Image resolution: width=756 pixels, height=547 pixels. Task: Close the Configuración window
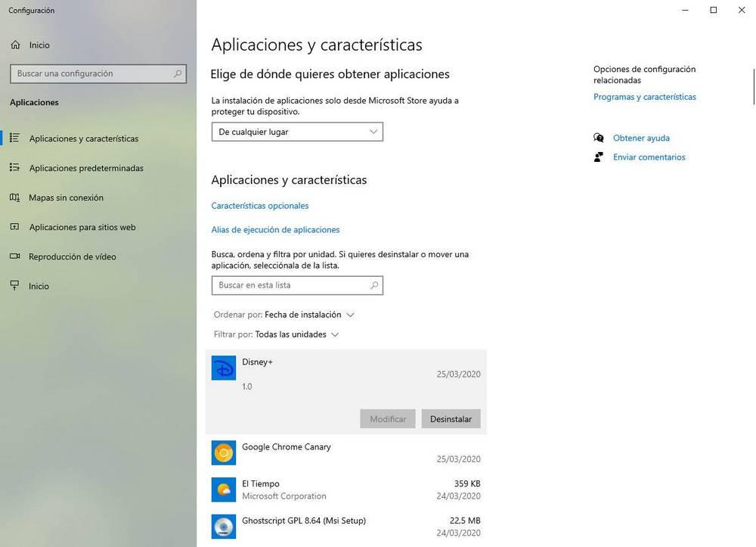coord(742,10)
